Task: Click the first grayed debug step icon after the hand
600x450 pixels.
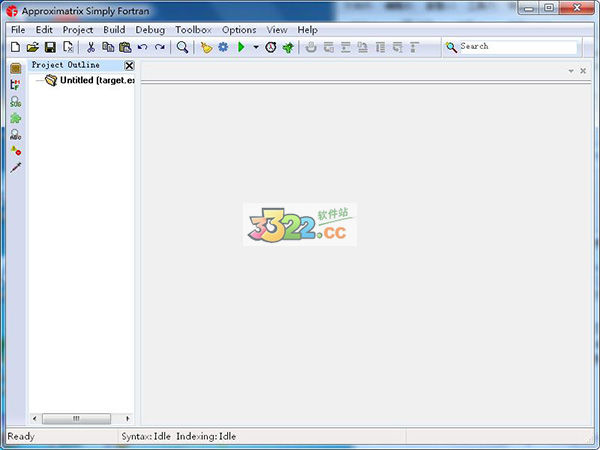Action: 329,47
